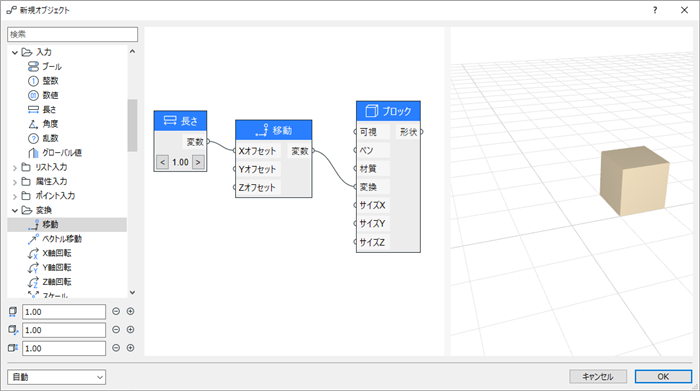This screenshot has height=391, width=700.
Task: Select the 乱数 random node
Action: [x=44, y=138]
